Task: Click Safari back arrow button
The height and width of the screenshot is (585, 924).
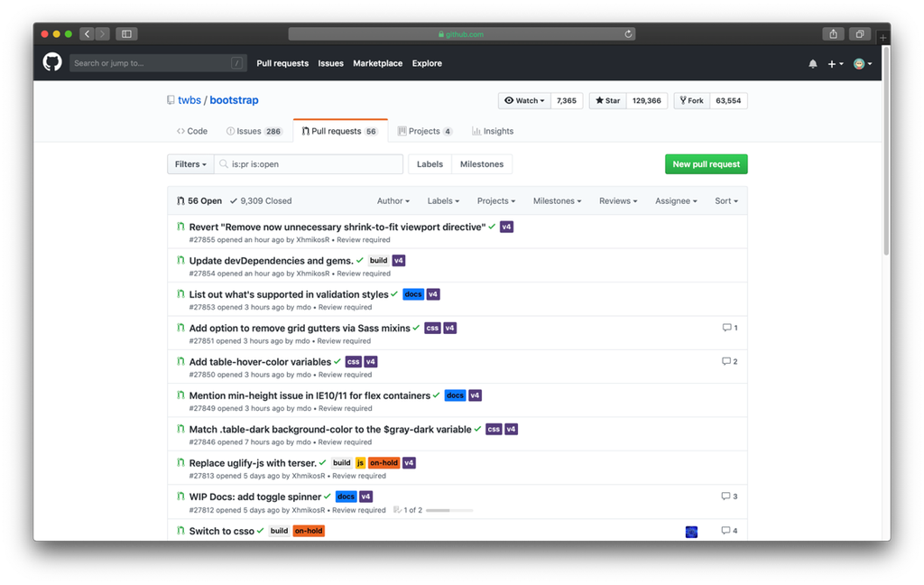Action: [88, 34]
